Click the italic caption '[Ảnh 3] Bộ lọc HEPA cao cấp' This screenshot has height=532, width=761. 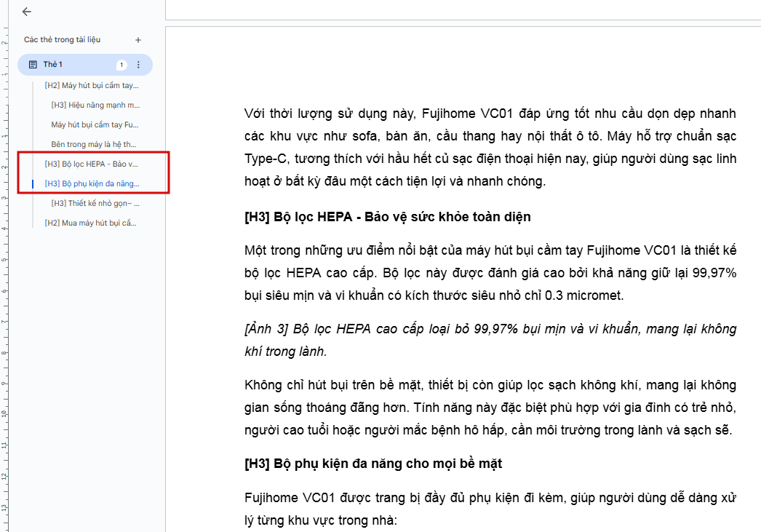coord(490,341)
